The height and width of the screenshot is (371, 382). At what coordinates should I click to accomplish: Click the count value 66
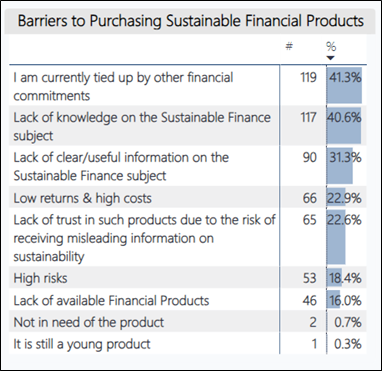click(310, 198)
